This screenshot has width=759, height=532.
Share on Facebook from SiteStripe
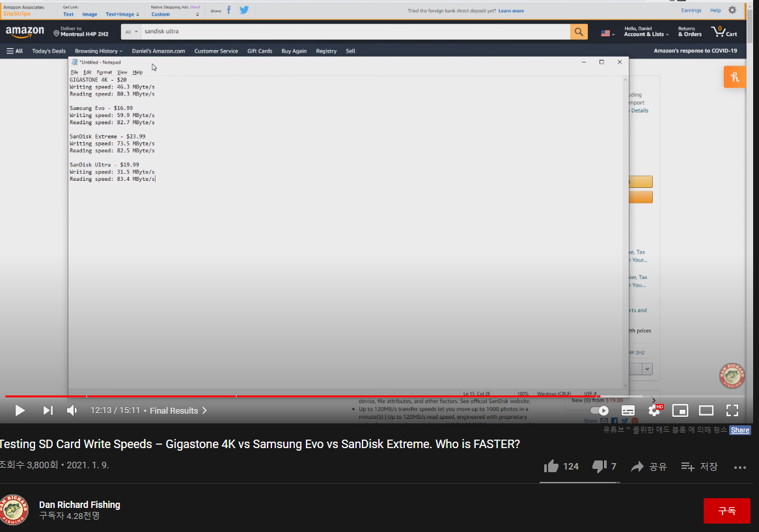tap(229, 10)
